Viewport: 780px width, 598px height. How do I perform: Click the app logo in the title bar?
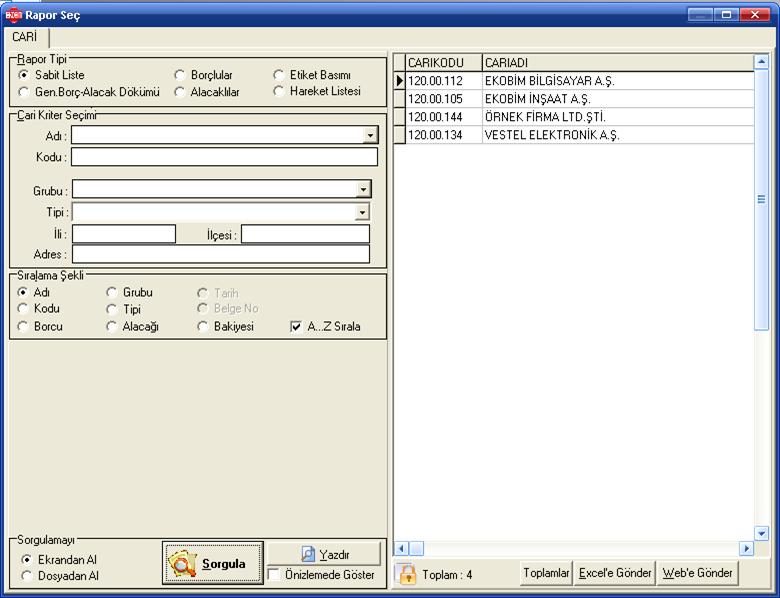[x=13, y=15]
